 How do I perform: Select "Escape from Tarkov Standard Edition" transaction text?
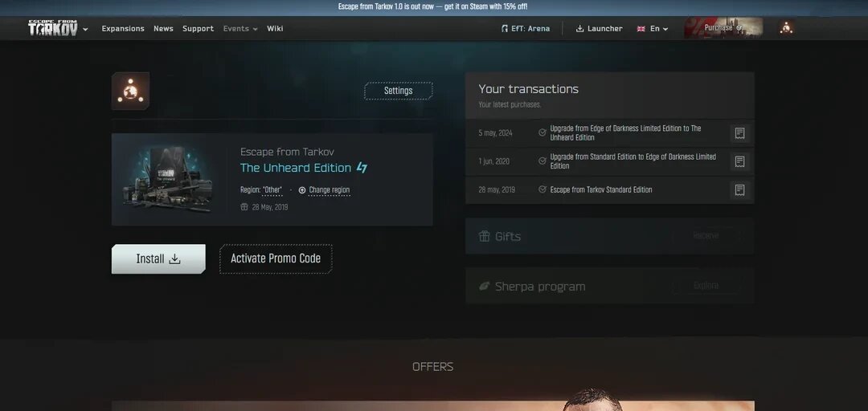(601, 189)
